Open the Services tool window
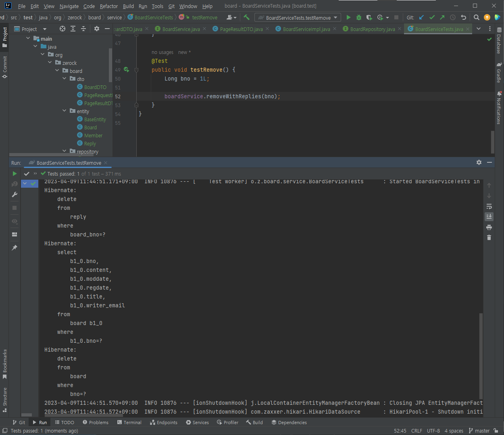The height and width of the screenshot is (435, 504). pos(198,423)
